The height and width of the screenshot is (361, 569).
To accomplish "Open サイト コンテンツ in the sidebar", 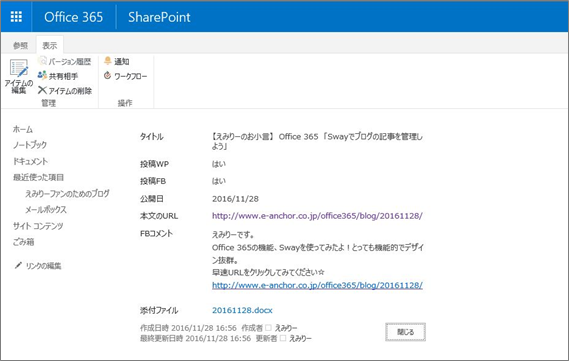I will [x=38, y=226].
